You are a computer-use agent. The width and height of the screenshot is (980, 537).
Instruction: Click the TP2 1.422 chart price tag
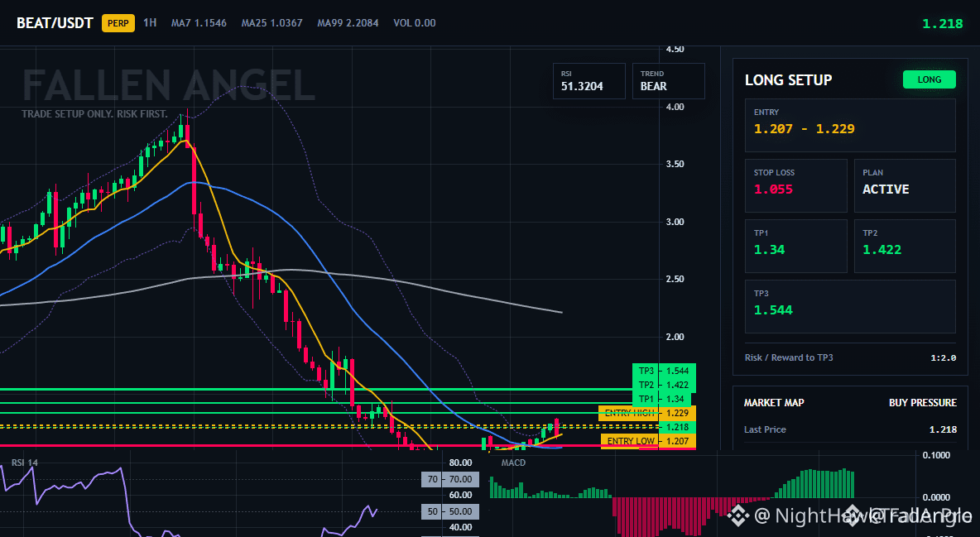664,385
